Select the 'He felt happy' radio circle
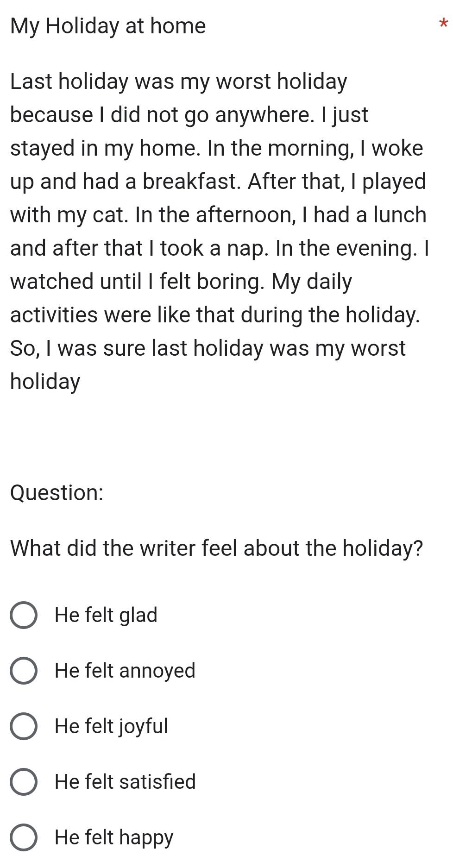 pyautogui.click(x=23, y=837)
